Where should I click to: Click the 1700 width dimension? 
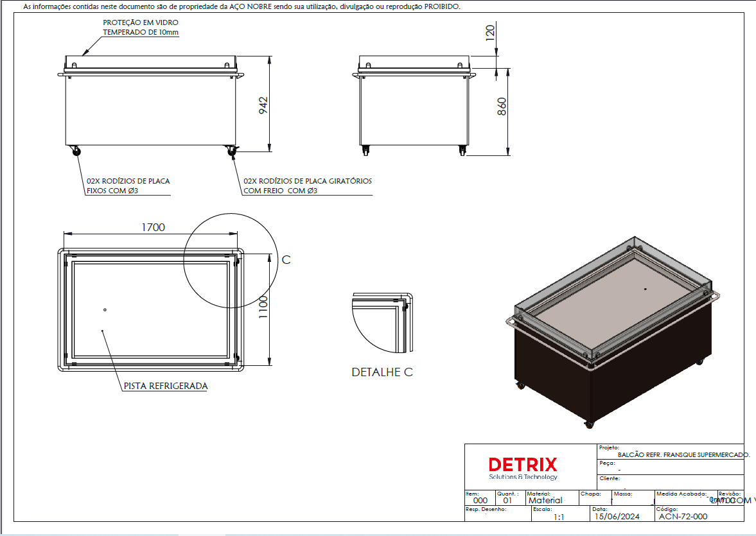(153, 227)
